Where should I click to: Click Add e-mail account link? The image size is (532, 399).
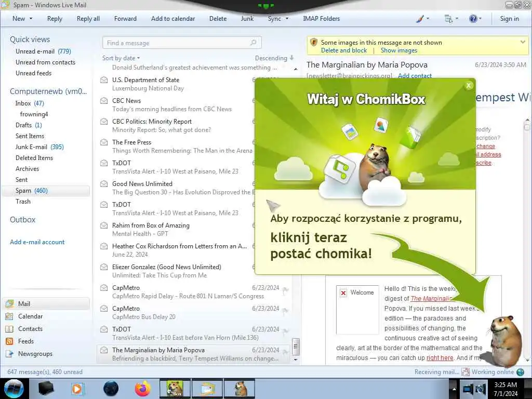(x=37, y=242)
